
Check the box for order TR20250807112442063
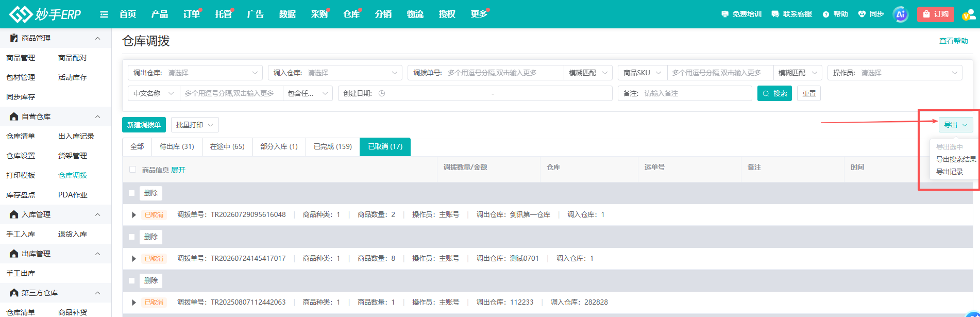132,280
